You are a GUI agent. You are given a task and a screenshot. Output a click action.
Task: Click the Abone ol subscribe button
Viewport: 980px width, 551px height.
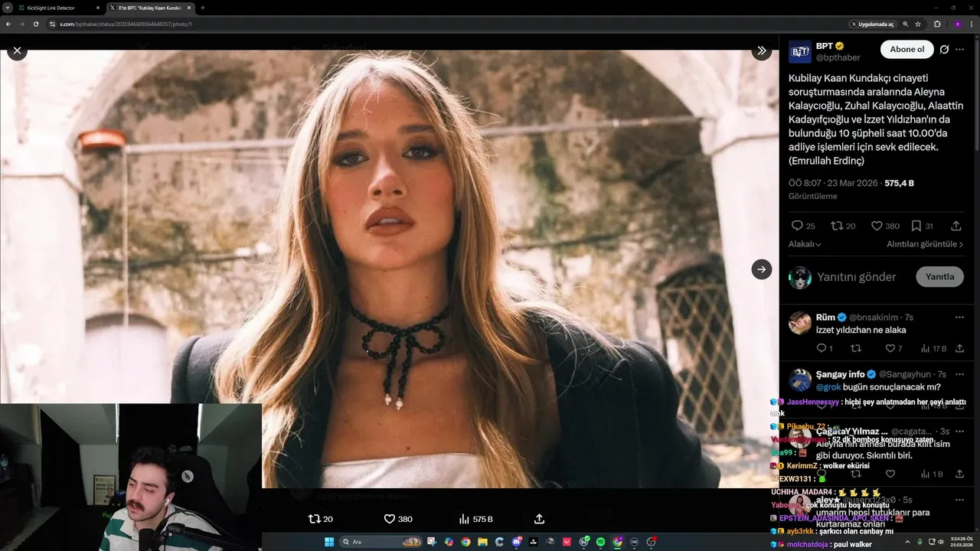(x=906, y=49)
